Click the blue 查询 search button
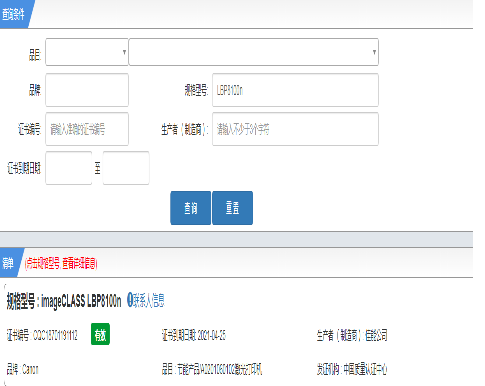Image resolution: width=485 pixels, height=386 pixels. 191,208
